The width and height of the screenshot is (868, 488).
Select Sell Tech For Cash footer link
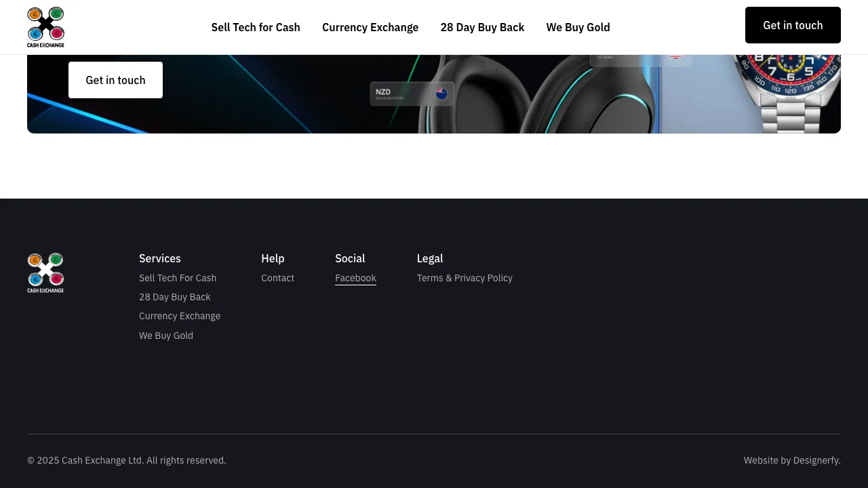point(178,278)
